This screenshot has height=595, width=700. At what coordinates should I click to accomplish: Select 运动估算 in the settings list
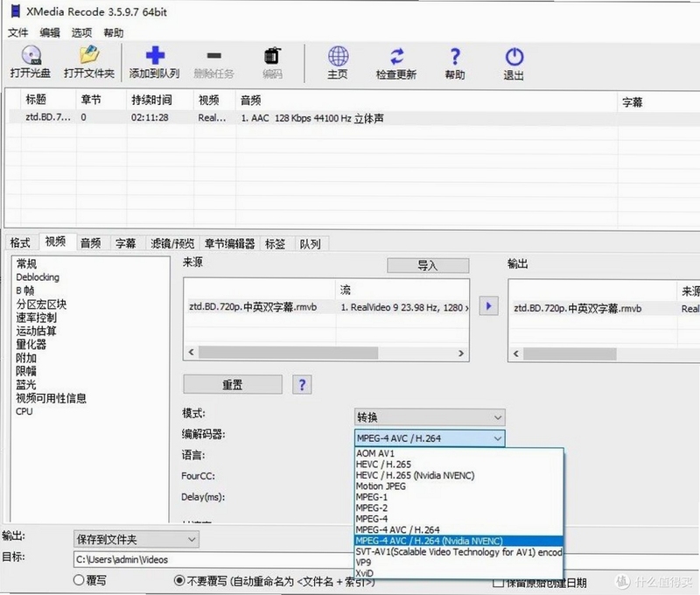click(x=36, y=331)
